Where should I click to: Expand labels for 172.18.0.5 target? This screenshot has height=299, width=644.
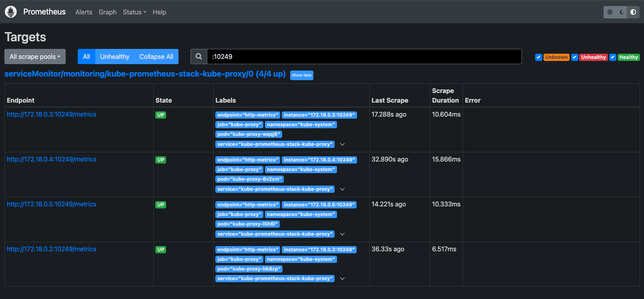pos(342,234)
